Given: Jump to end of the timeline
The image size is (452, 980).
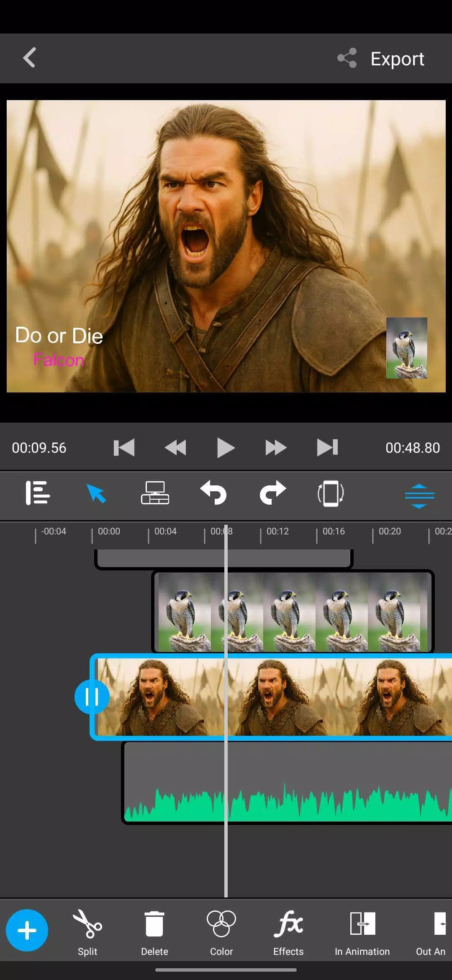Looking at the screenshot, I should pyautogui.click(x=327, y=447).
